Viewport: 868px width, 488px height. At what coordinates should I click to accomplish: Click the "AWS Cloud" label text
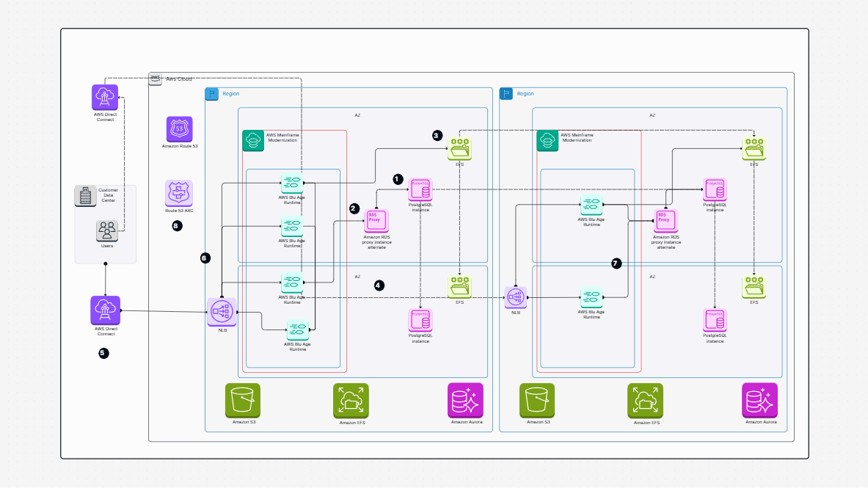click(179, 79)
